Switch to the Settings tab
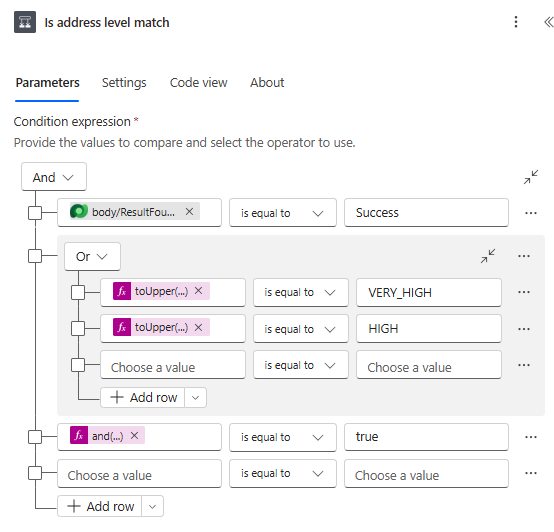The height and width of the screenshot is (532, 554). [124, 83]
